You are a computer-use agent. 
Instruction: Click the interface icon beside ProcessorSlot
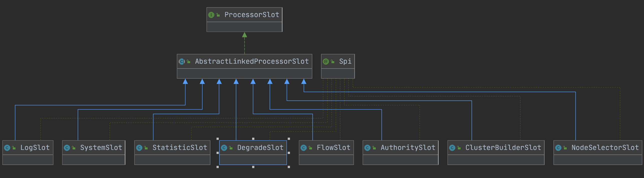coord(211,15)
